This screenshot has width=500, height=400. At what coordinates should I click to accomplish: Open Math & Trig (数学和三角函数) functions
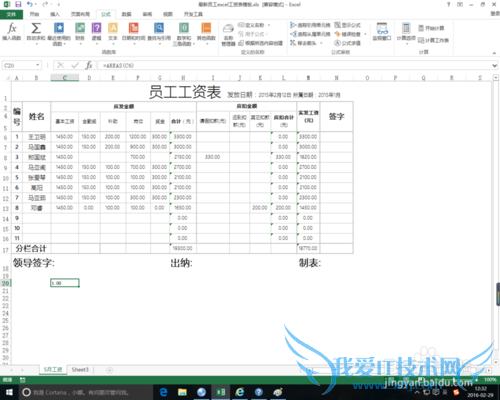(x=184, y=34)
